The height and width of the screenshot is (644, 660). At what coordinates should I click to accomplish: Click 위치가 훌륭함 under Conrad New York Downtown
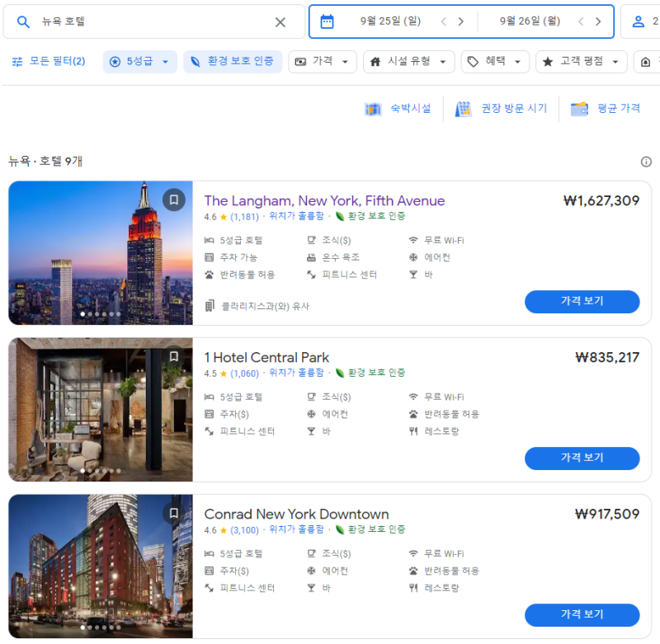point(296,529)
